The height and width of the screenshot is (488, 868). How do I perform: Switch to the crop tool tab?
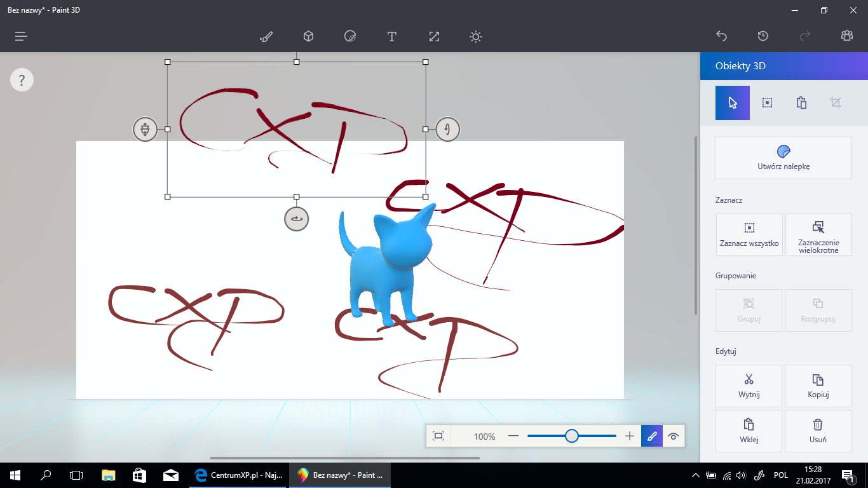[x=836, y=103]
